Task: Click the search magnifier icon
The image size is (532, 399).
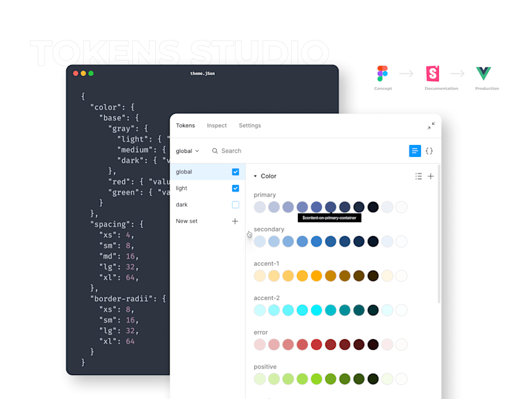Action: point(215,151)
